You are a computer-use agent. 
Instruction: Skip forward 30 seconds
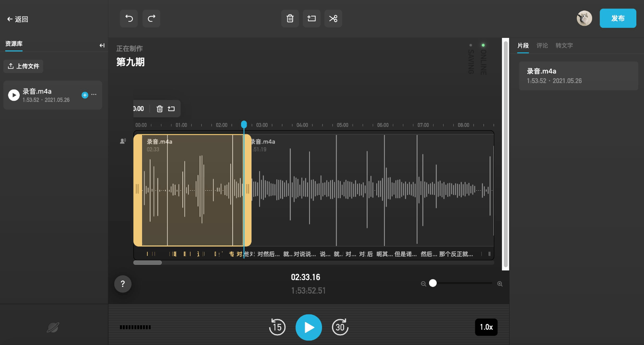[340, 327]
